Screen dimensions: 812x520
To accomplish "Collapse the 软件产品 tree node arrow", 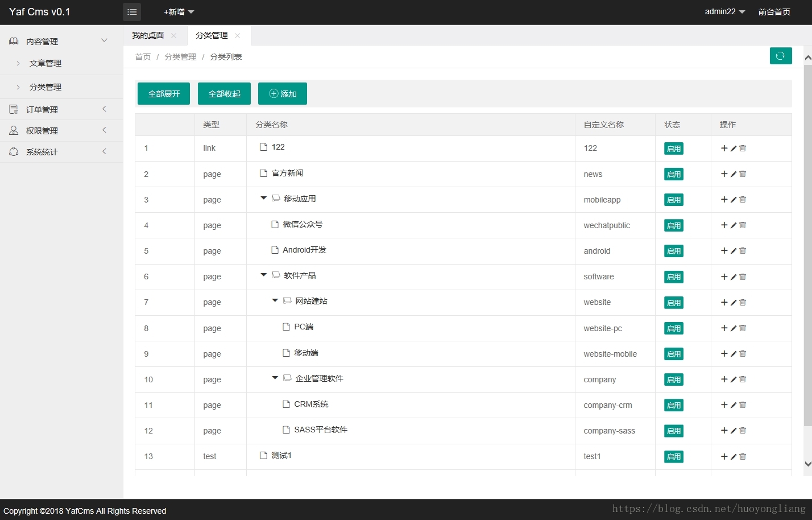I will tap(263, 275).
